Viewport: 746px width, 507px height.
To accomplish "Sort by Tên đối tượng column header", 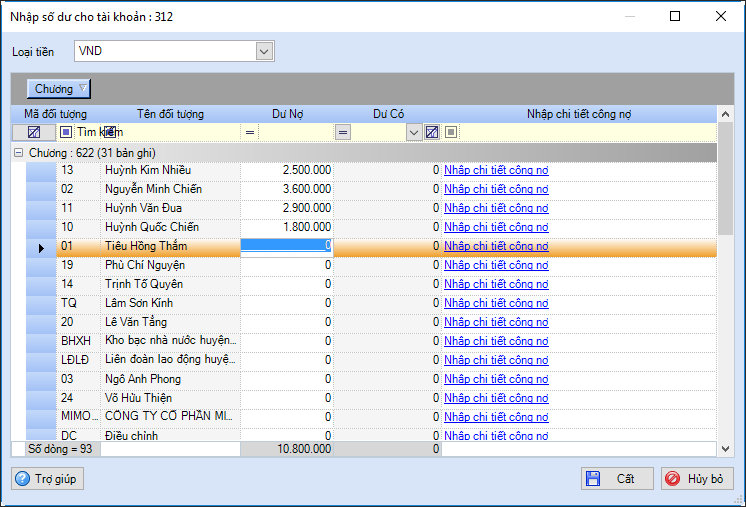I will coord(170,114).
